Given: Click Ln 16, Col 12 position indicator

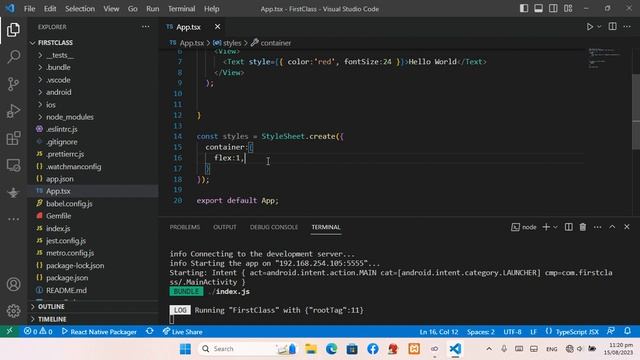Looking at the screenshot, I should (x=439, y=332).
